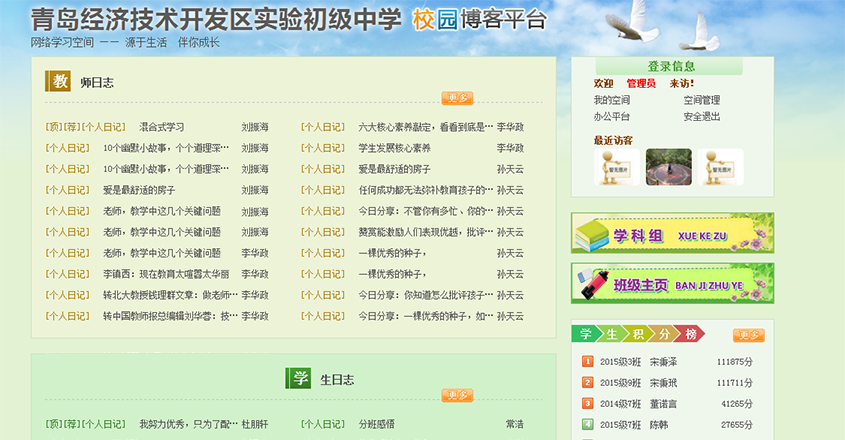
Task: Click the 校园博客平台 site title
Action: tap(480, 20)
